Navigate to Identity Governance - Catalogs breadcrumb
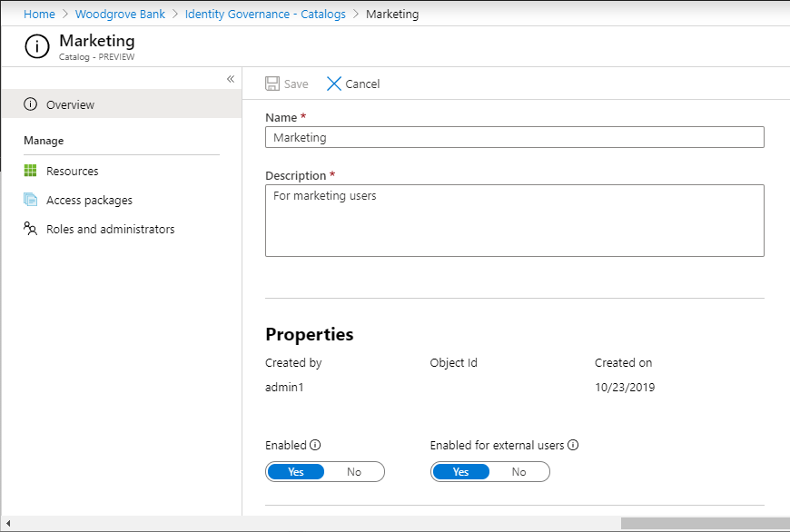790x532 pixels. coord(264,14)
